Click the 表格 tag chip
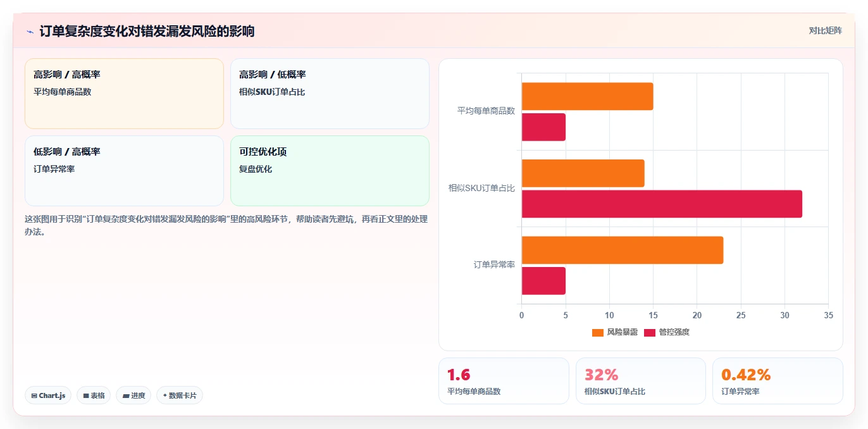The width and height of the screenshot is (868, 429). click(94, 395)
